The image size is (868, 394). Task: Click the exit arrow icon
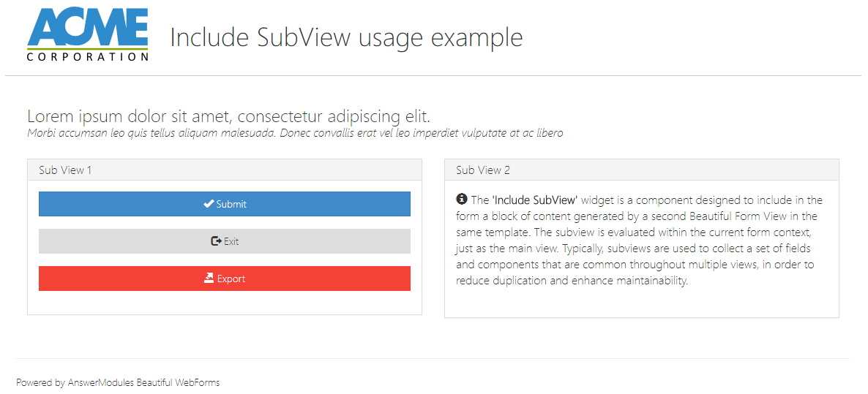216,241
